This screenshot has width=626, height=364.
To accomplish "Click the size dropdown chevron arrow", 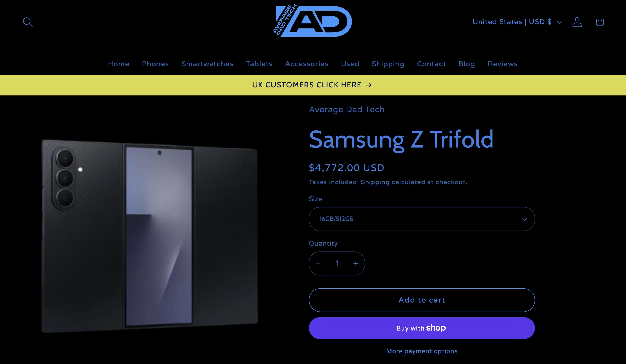I will click(525, 219).
